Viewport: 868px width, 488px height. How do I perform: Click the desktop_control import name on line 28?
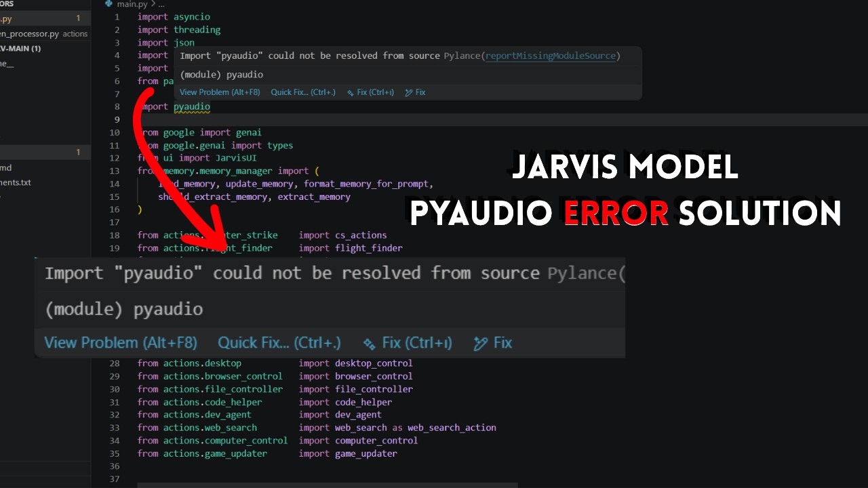[374, 363]
